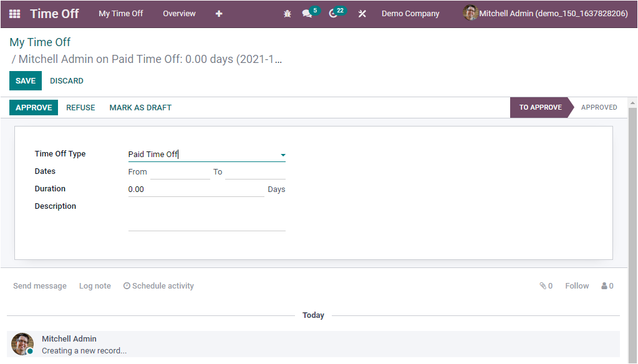The height and width of the screenshot is (364, 638).
Task: Create new entry with the plus icon
Action: pyautogui.click(x=219, y=13)
